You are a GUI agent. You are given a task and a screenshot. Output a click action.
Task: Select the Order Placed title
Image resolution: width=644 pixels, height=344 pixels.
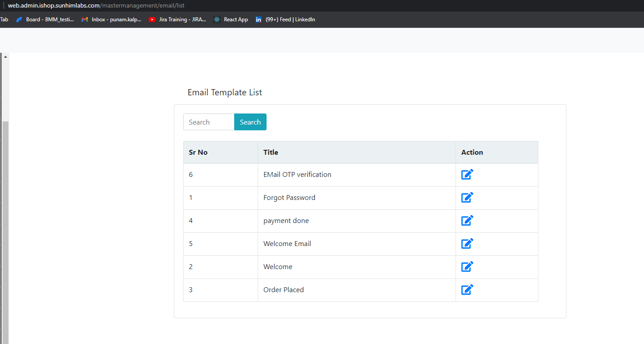coord(283,290)
